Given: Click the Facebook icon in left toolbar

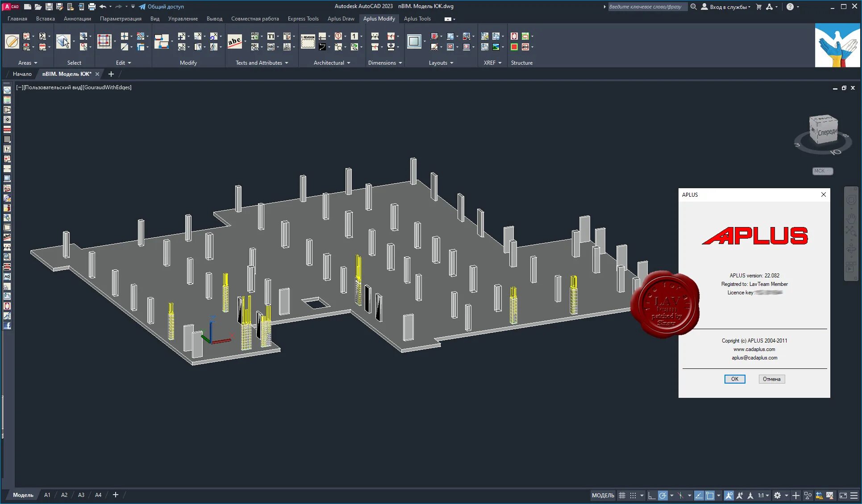Looking at the screenshot, I should tap(7, 326).
